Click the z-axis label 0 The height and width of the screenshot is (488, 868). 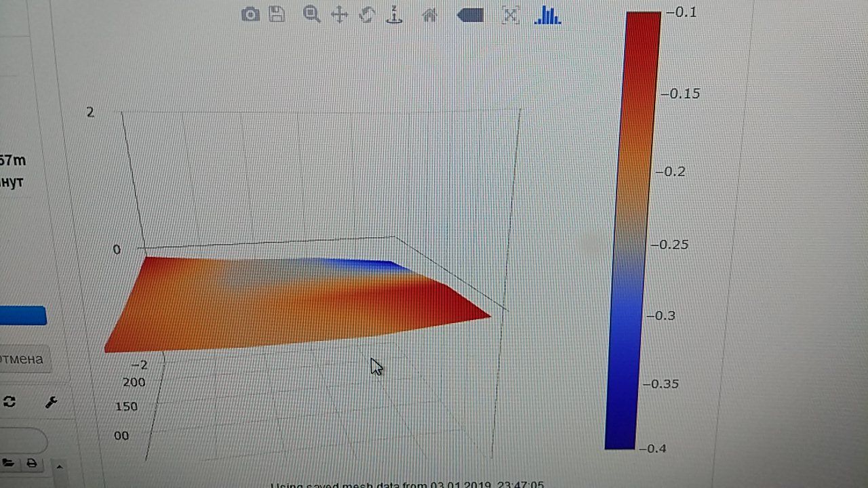coord(117,249)
